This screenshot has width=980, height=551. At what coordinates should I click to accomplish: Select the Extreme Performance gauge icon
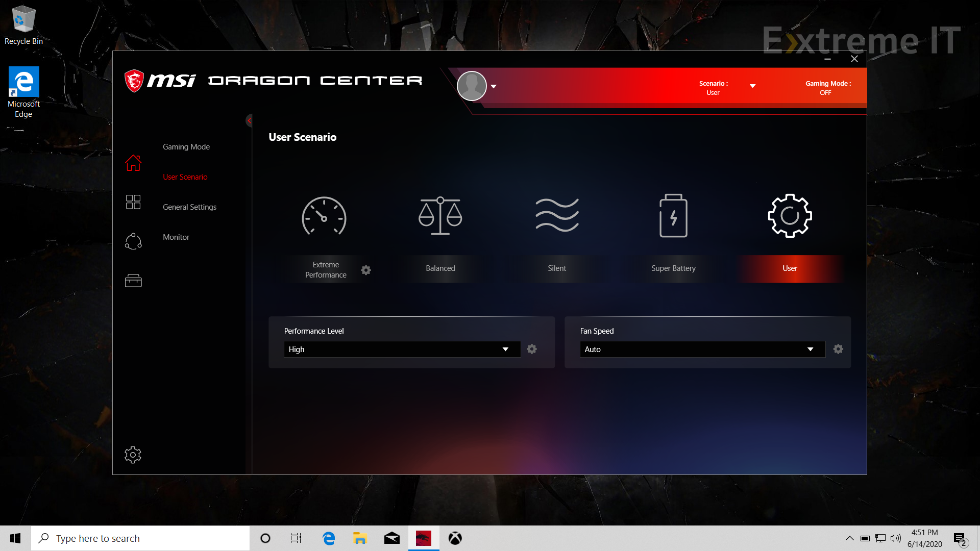point(324,216)
